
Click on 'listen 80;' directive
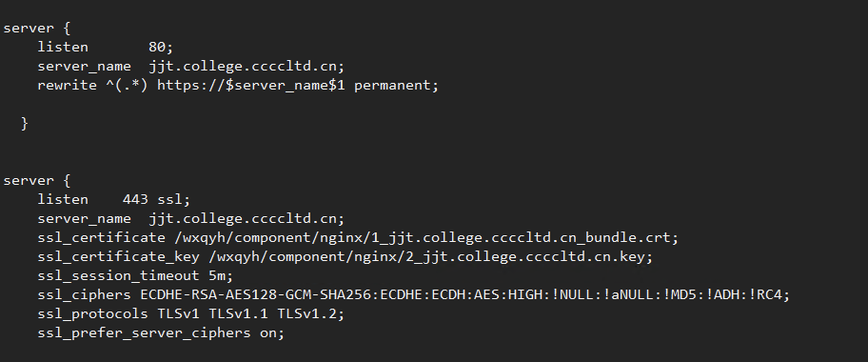pos(106,47)
